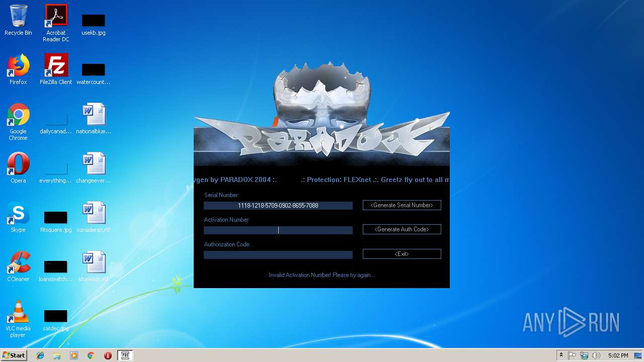Select the everything file icon
This screenshot has width=644, height=362.
[x=56, y=172]
